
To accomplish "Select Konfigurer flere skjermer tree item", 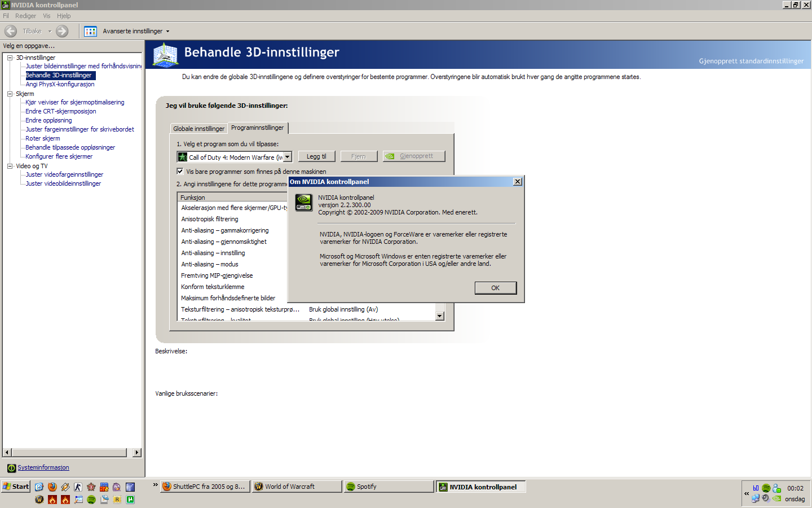I will tap(59, 156).
